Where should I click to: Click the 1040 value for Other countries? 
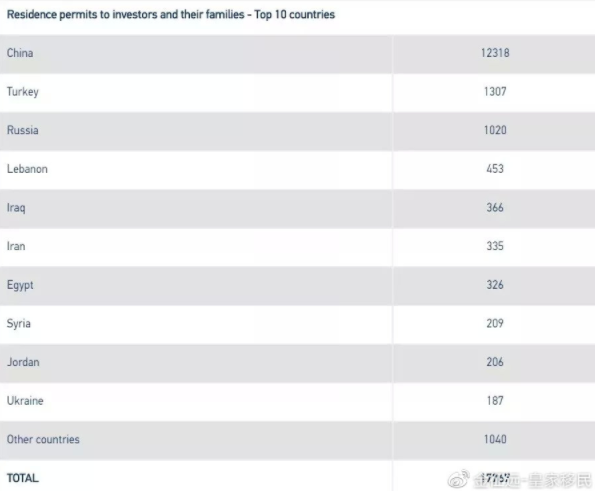pos(495,439)
